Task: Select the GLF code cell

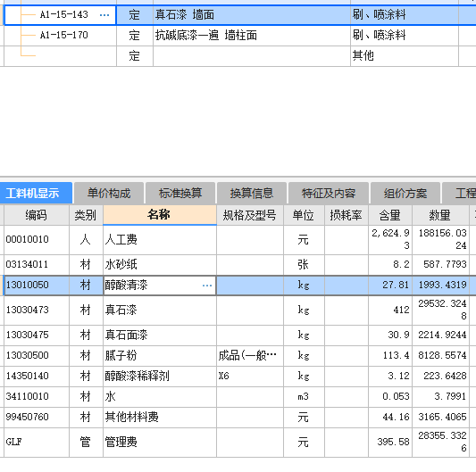Action: coord(37,442)
